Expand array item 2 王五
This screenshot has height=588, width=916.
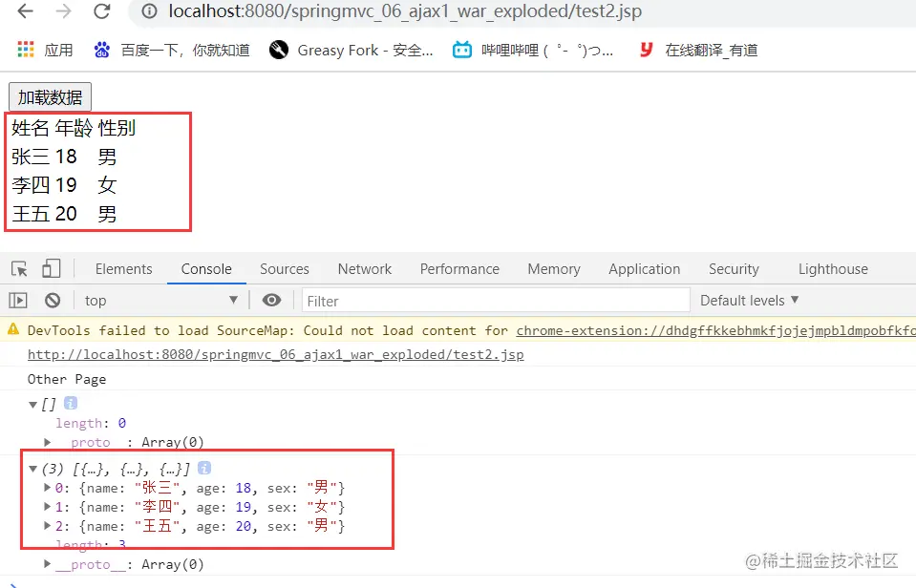[48, 526]
